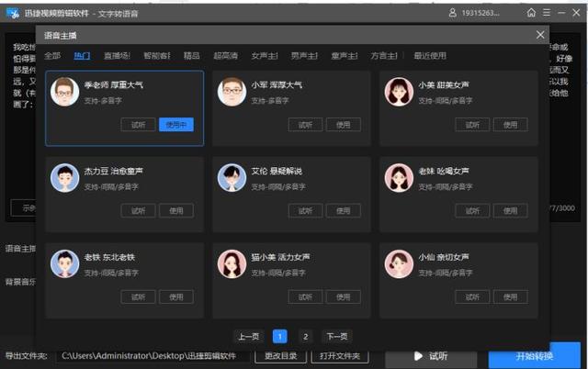The height and width of the screenshot is (369, 588).
Task: Click the user account profile icon
Action: (x=453, y=13)
